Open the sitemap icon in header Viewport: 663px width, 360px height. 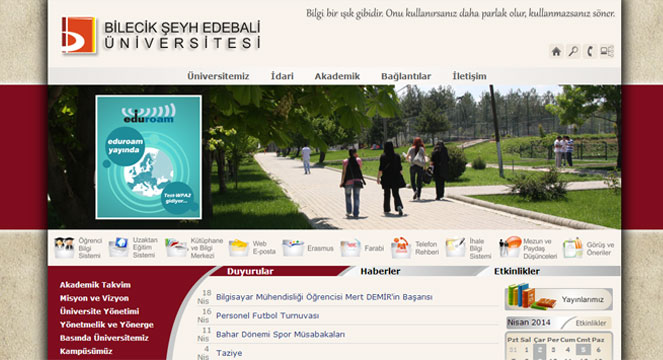(607, 51)
